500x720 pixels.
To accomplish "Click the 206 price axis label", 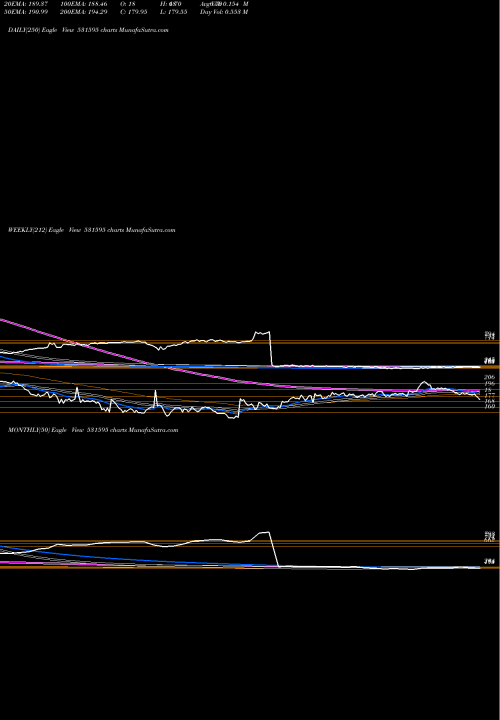I will [x=489, y=377].
